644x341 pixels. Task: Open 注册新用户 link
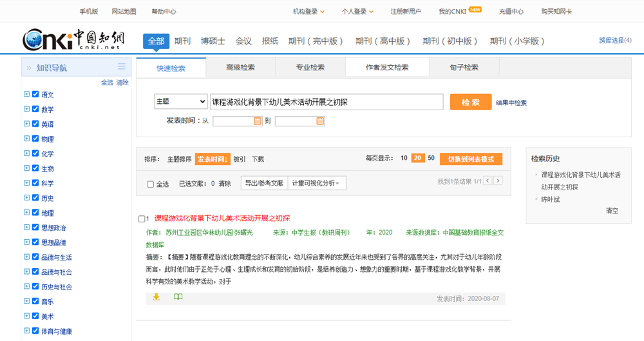[405, 12]
